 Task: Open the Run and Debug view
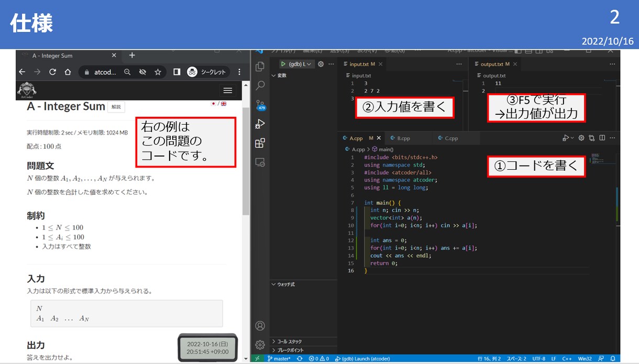tap(260, 124)
